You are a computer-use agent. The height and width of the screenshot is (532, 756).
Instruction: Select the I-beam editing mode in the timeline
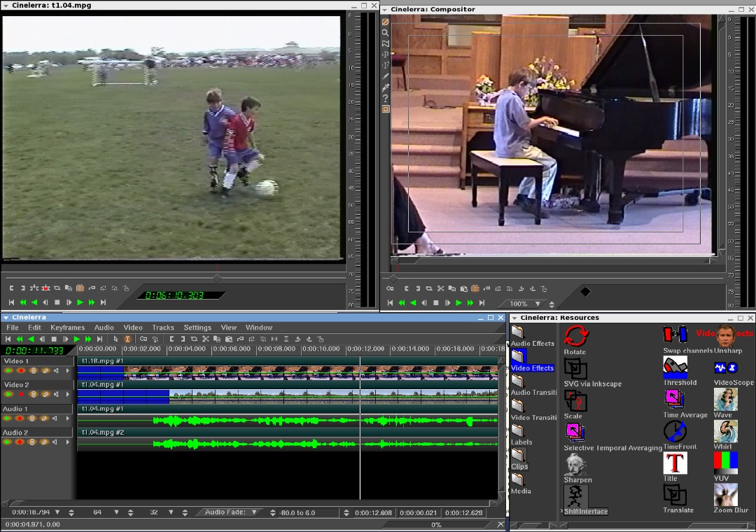click(126, 339)
